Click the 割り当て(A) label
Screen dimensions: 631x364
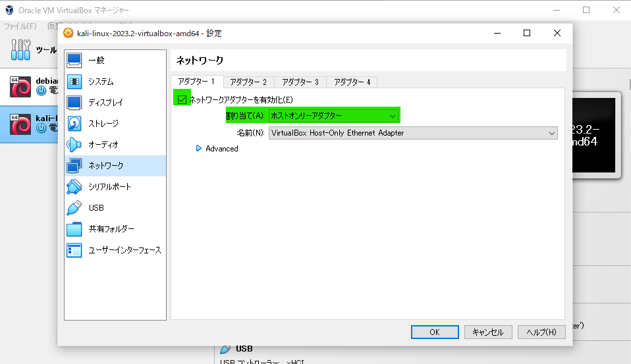tap(245, 116)
